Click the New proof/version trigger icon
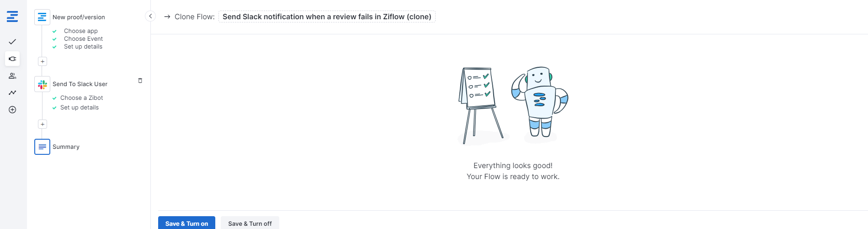868x229 pixels. [42, 17]
